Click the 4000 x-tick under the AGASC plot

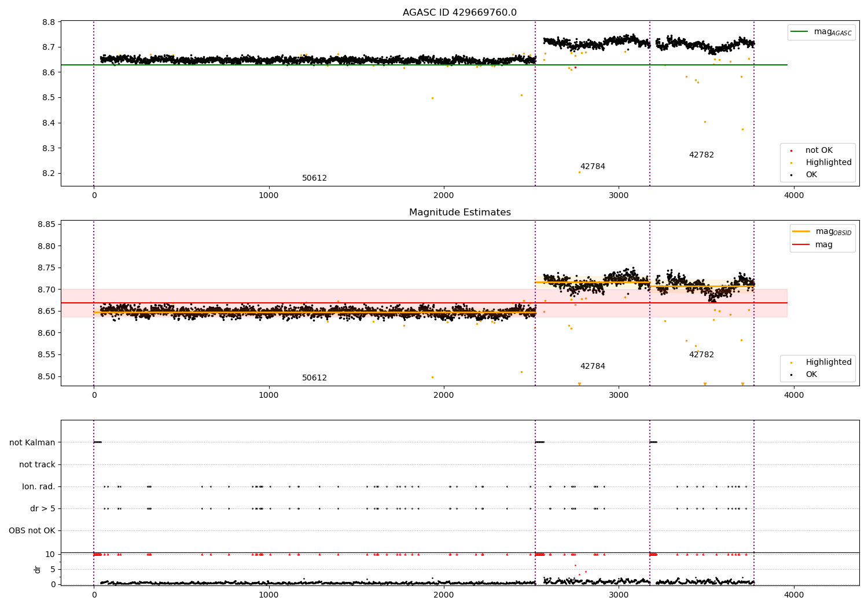pyautogui.click(x=794, y=196)
